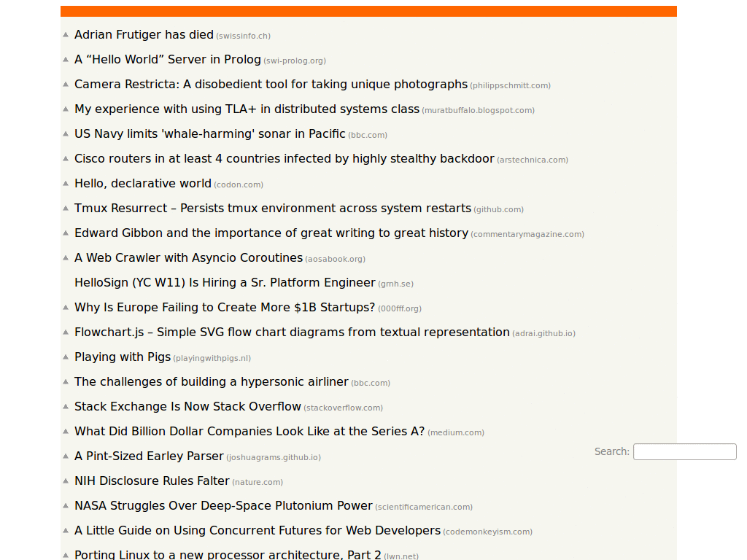Filter by muratbuffalo.blogspot.com domain
The height and width of the screenshot is (560, 747).
[479, 111]
